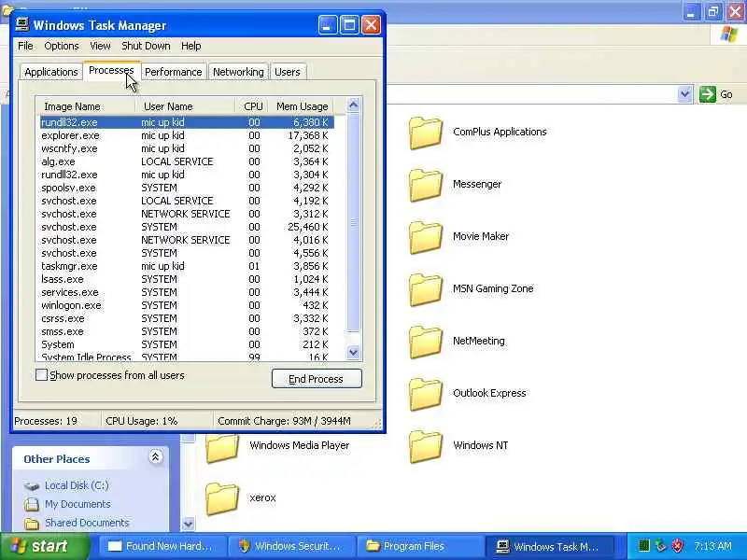Switch to the Applications tab

(x=51, y=72)
